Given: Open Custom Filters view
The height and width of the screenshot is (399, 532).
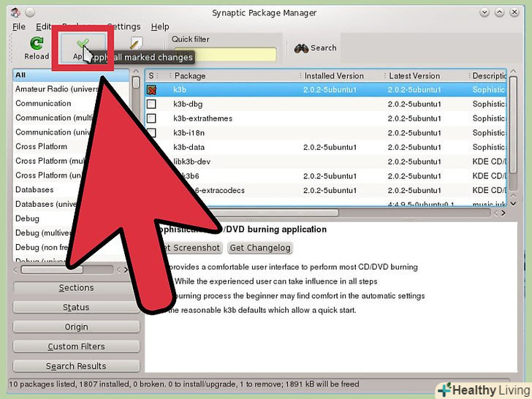Looking at the screenshot, I should [x=76, y=346].
